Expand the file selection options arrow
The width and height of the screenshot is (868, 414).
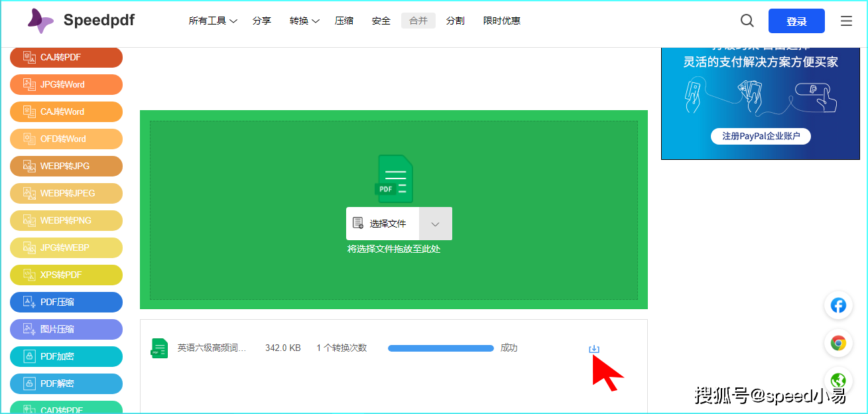(x=436, y=224)
